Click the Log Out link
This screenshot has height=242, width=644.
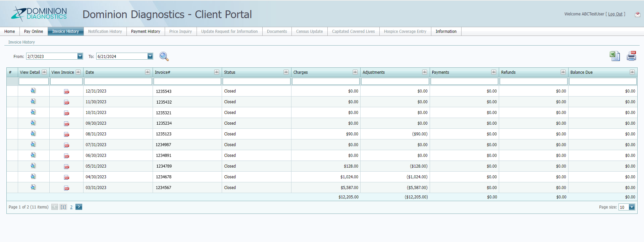tap(615, 14)
